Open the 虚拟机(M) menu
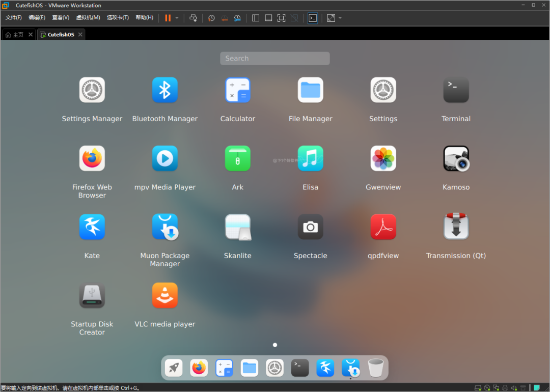 point(88,17)
